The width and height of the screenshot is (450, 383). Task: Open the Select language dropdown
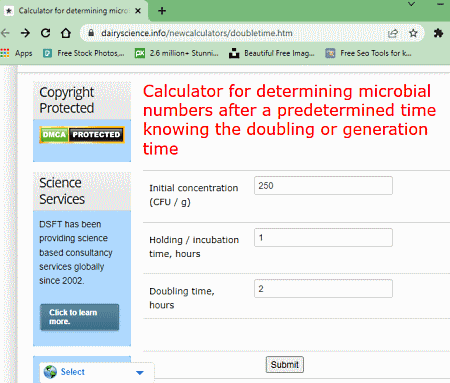pos(97,372)
